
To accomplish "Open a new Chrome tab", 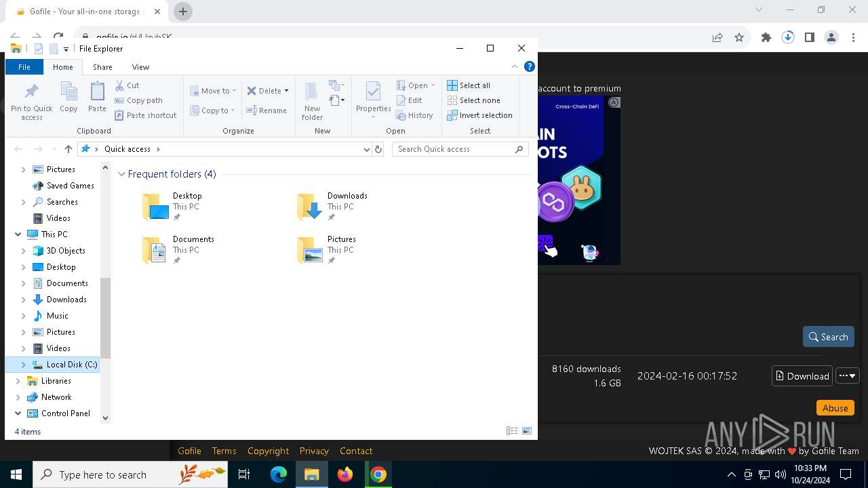I will (183, 12).
